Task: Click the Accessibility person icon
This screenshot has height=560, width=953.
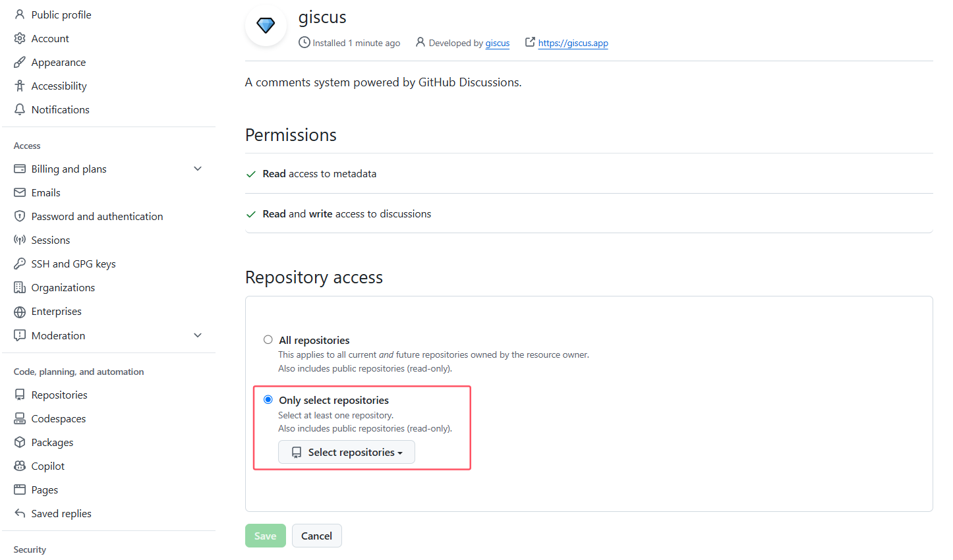Action: coord(20,86)
